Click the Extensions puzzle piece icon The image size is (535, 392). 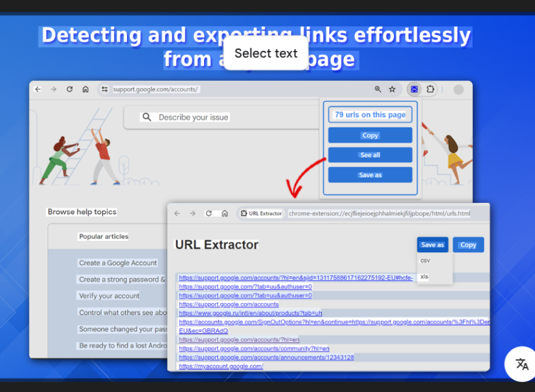[x=429, y=89]
